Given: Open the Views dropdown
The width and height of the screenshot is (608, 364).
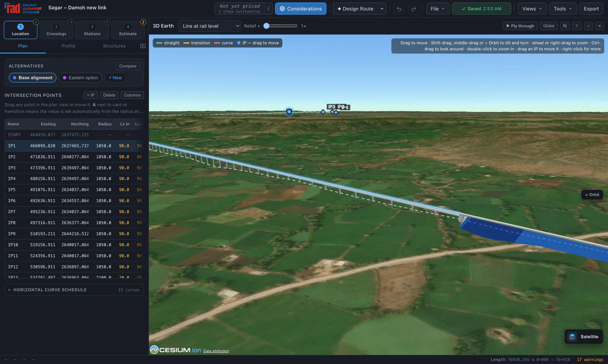Looking at the screenshot, I should (x=532, y=9).
